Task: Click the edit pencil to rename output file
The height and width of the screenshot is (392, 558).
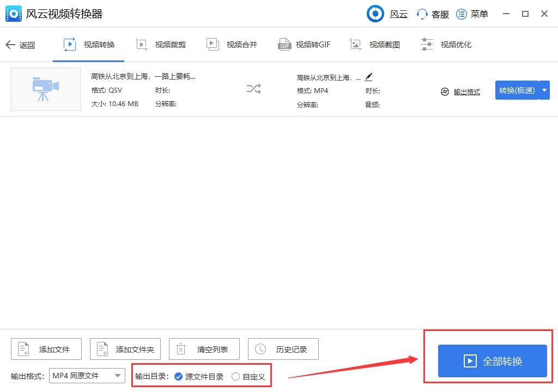Action: click(x=368, y=77)
